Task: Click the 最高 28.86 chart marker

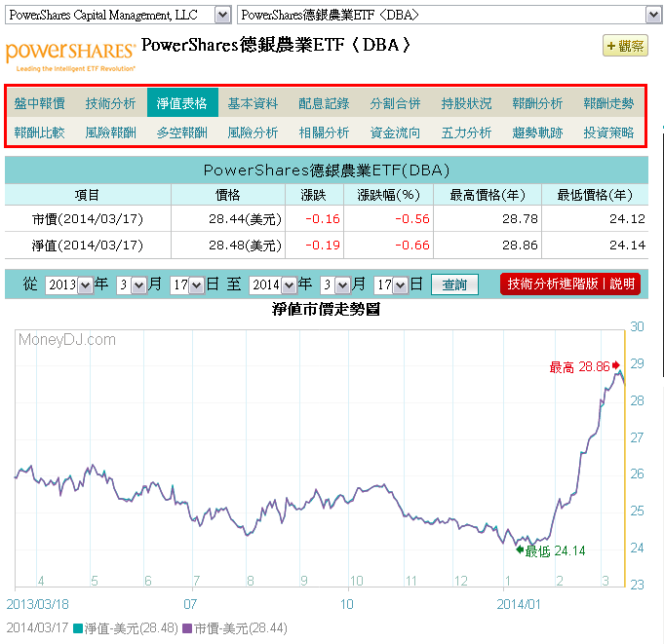Action: (584, 366)
